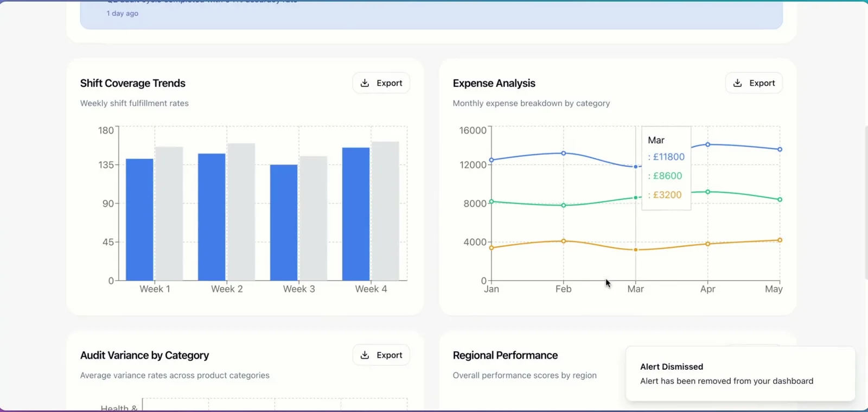Click the blue line's Apr data point
The image size is (868, 412).
click(x=708, y=144)
